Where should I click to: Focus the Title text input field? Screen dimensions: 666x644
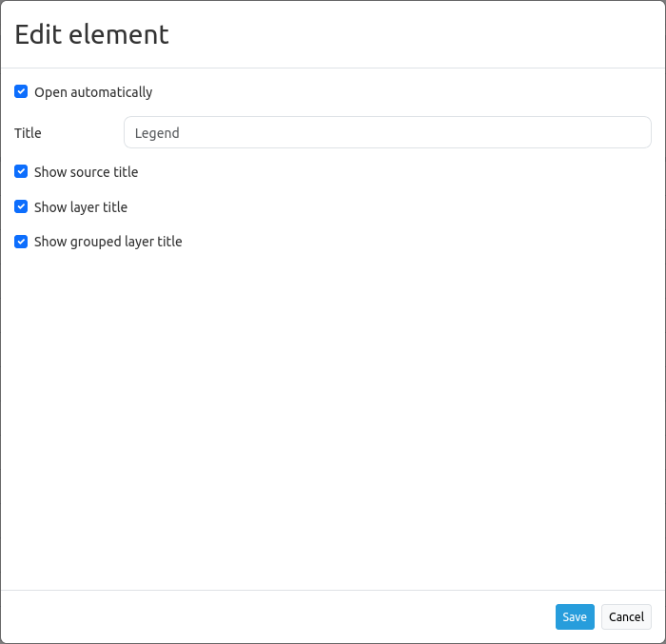click(387, 132)
